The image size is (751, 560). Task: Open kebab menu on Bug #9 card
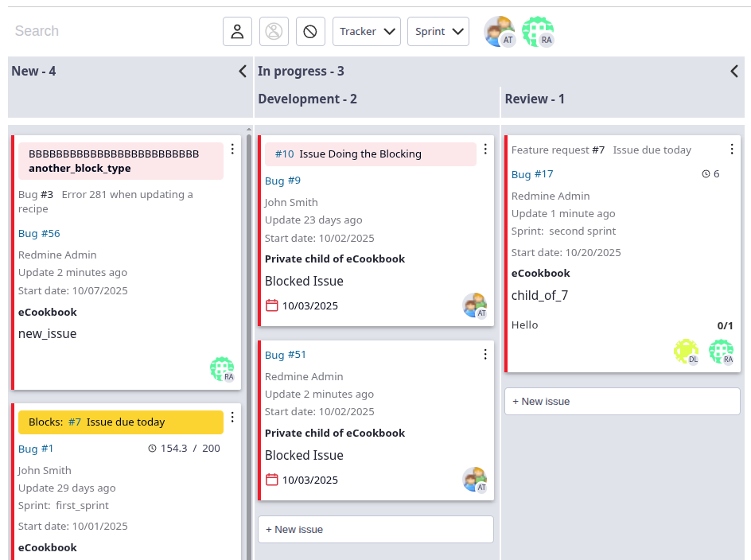click(485, 149)
